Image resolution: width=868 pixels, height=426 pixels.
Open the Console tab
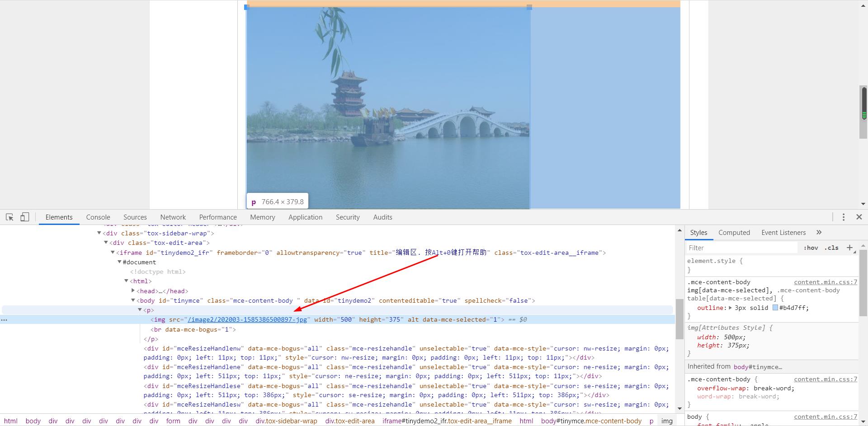tap(98, 217)
